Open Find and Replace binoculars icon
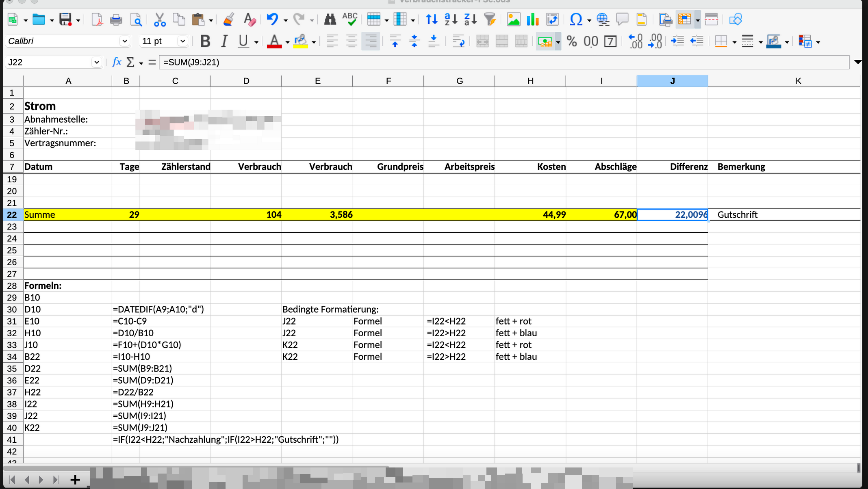Viewport: 868px width, 489px height. pyautogui.click(x=330, y=19)
